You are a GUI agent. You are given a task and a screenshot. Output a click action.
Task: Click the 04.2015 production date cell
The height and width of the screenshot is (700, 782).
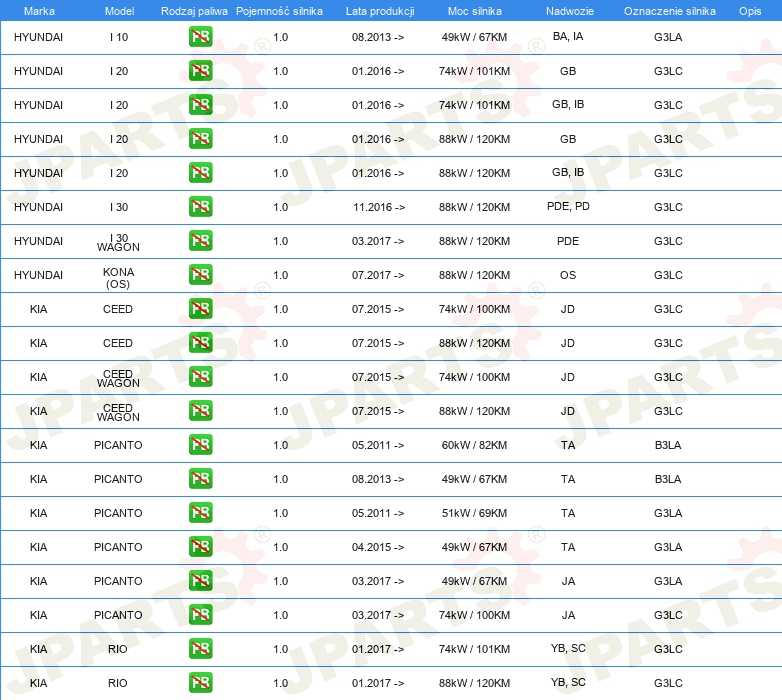[x=378, y=547]
